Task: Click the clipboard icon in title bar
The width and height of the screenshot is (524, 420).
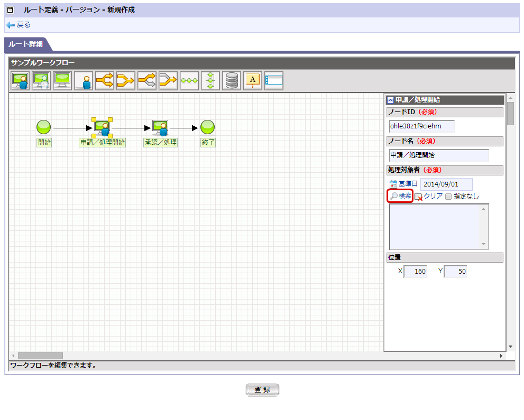Action: (11, 10)
